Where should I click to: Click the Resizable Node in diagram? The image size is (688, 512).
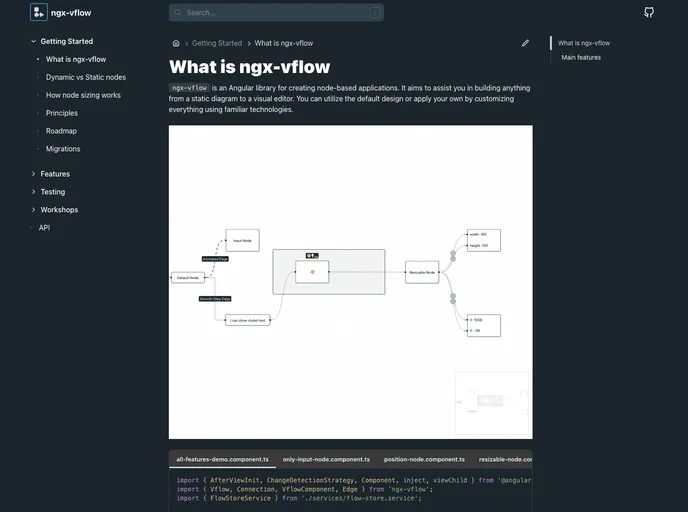point(422,272)
